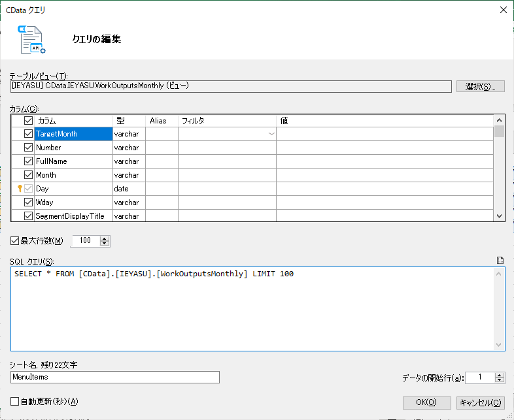Open the filter dropdown for TargetMonth
The image size is (514, 420).
click(x=271, y=134)
